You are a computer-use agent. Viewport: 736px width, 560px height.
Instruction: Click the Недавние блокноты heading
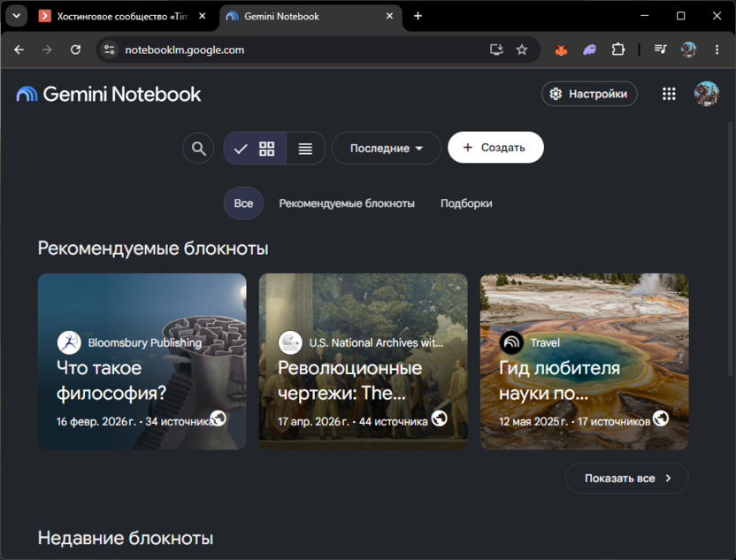pos(126,538)
